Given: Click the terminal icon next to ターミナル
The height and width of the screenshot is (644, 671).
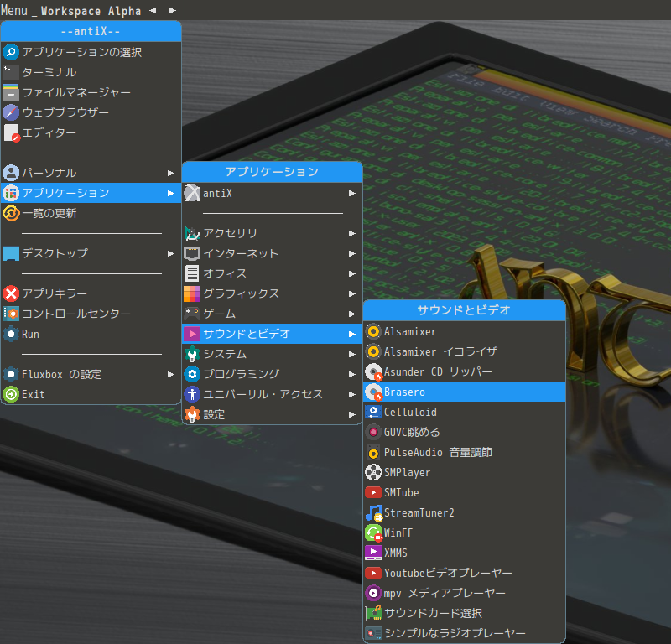Looking at the screenshot, I should (11, 72).
